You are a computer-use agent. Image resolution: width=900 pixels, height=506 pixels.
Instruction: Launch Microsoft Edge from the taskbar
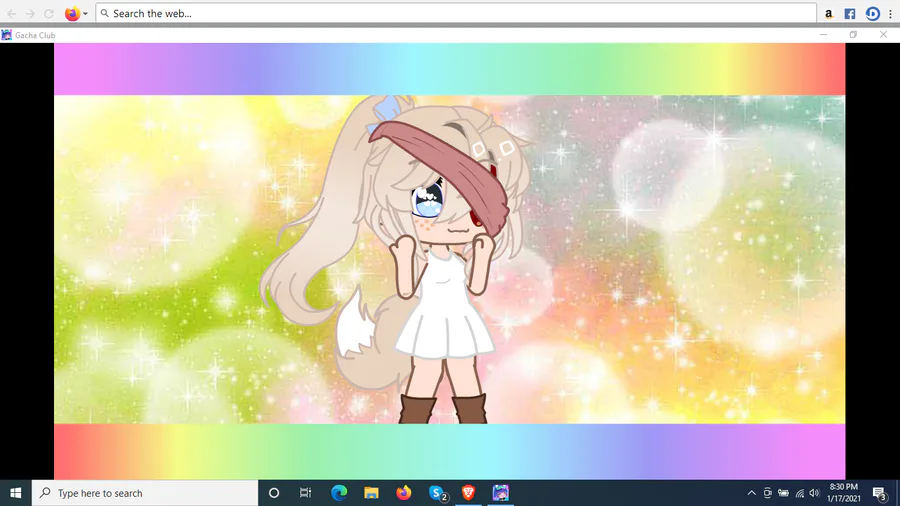(339, 493)
